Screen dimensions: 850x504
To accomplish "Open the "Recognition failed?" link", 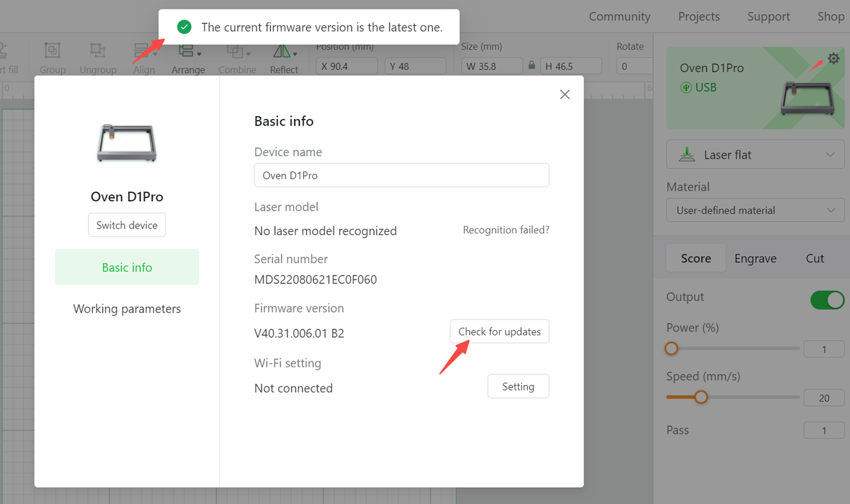I will 506,230.
